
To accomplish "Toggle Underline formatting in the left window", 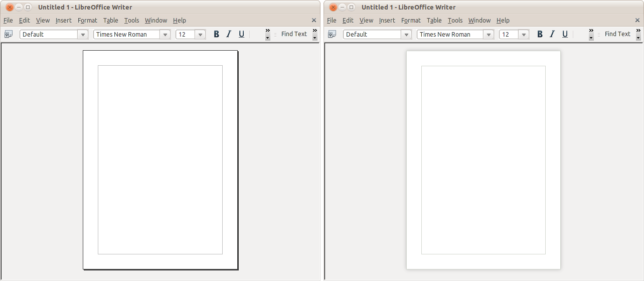I will [x=241, y=34].
